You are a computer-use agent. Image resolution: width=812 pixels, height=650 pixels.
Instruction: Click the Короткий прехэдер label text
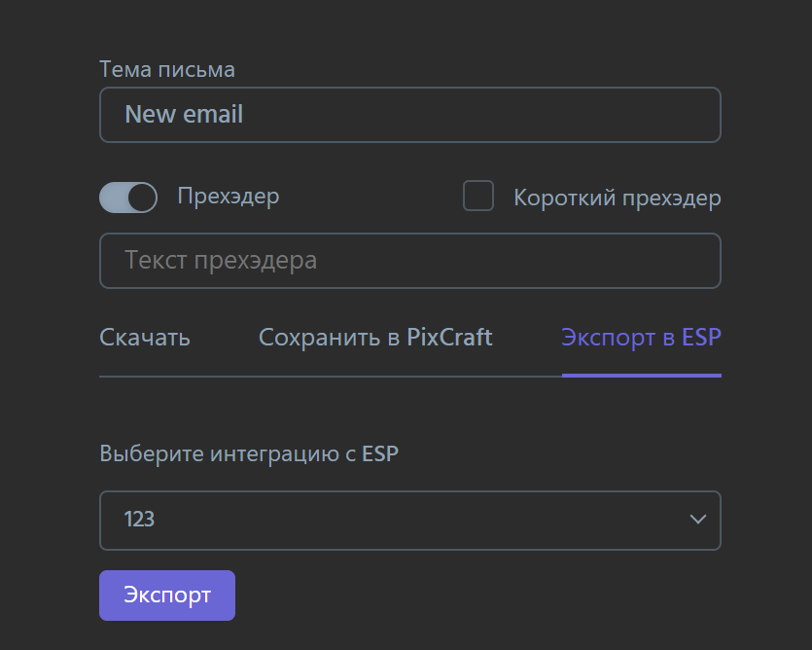coord(618,198)
